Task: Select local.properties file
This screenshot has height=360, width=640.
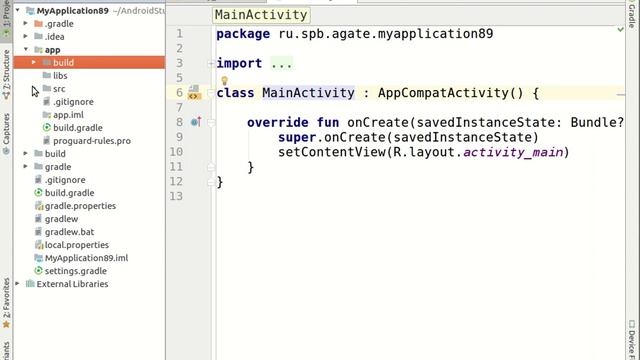Action: click(x=77, y=245)
